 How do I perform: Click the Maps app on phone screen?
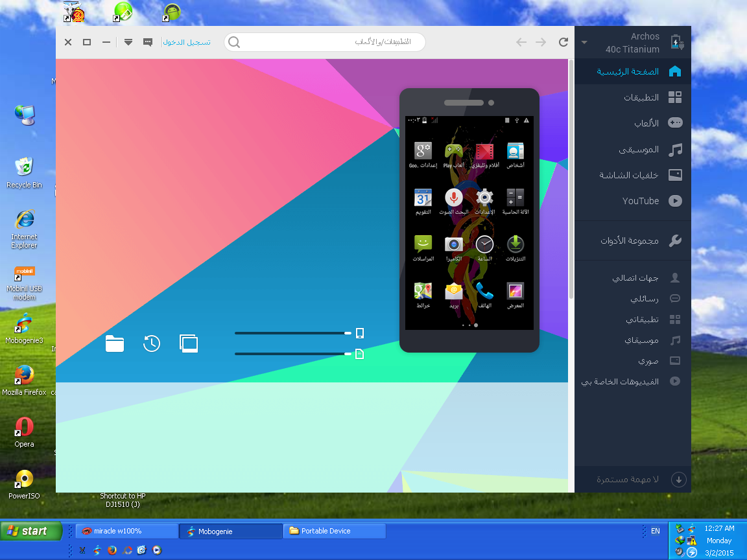(x=423, y=296)
